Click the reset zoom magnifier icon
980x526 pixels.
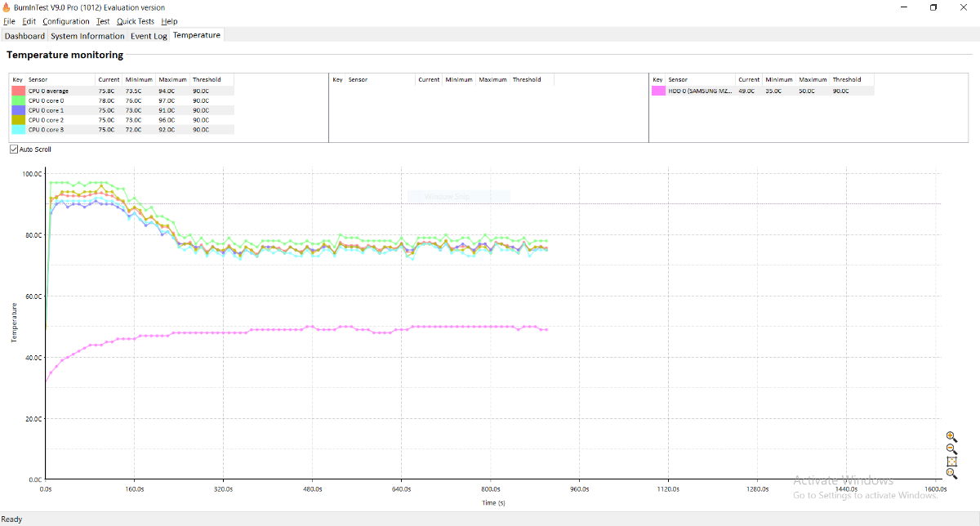point(951,474)
